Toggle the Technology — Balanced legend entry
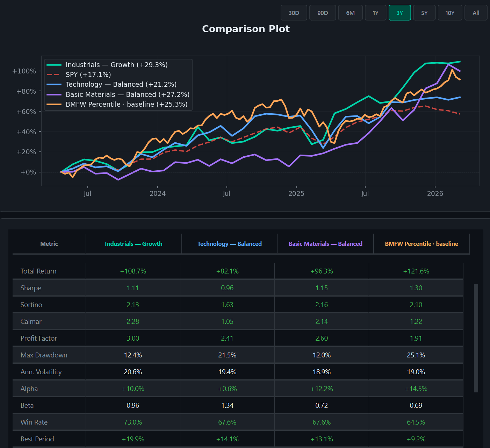Screen dimensions: 490x448 click(x=121, y=84)
